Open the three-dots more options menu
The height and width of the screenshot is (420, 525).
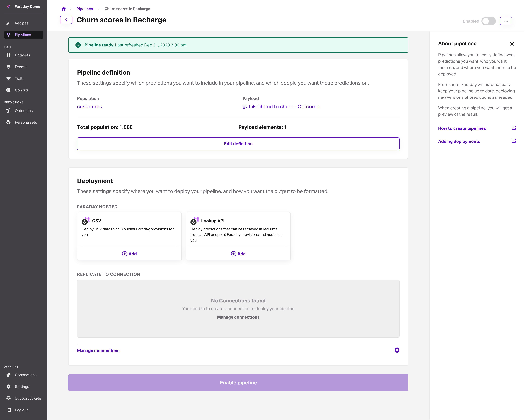pyautogui.click(x=506, y=21)
